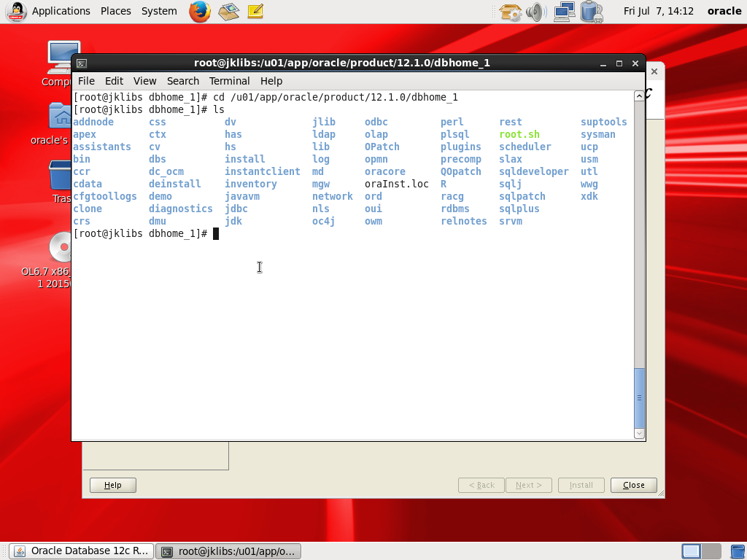Click the terminal scrollbar up arrow
The width and height of the screenshot is (747, 560).
tap(639, 96)
